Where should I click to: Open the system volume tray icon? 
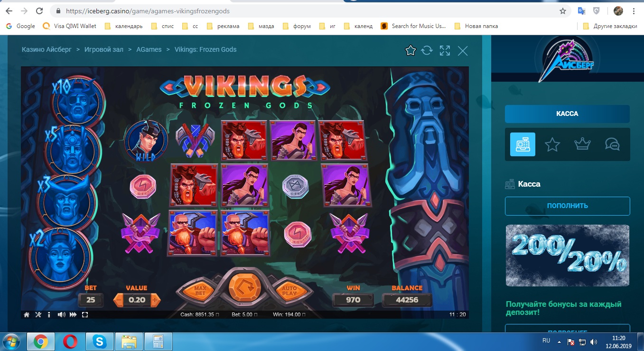pos(594,342)
